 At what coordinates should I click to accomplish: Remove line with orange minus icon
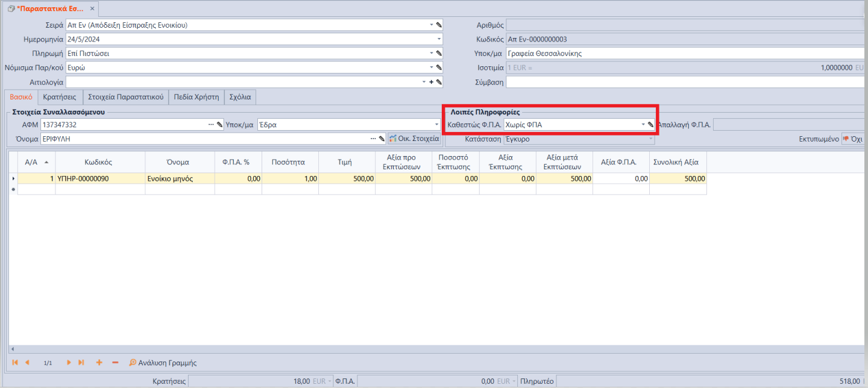(x=115, y=363)
